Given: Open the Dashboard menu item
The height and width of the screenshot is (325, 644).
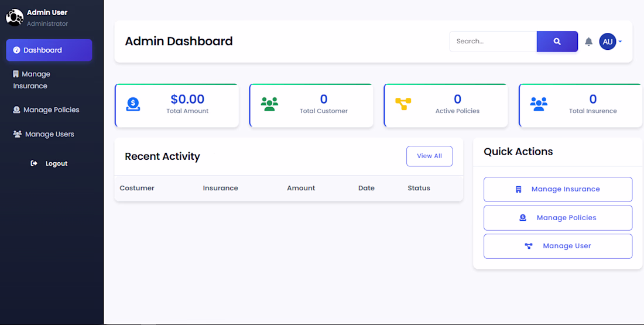Looking at the screenshot, I should coord(49,50).
